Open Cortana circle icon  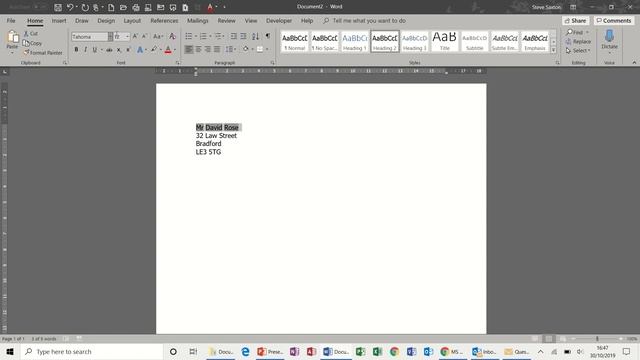173,351
